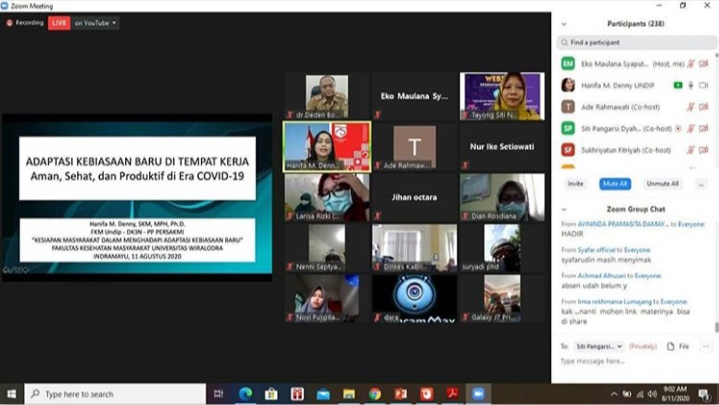This screenshot has width=719, height=405.
Task: Open Chrome from the taskbar
Action: [x=374, y=394]
